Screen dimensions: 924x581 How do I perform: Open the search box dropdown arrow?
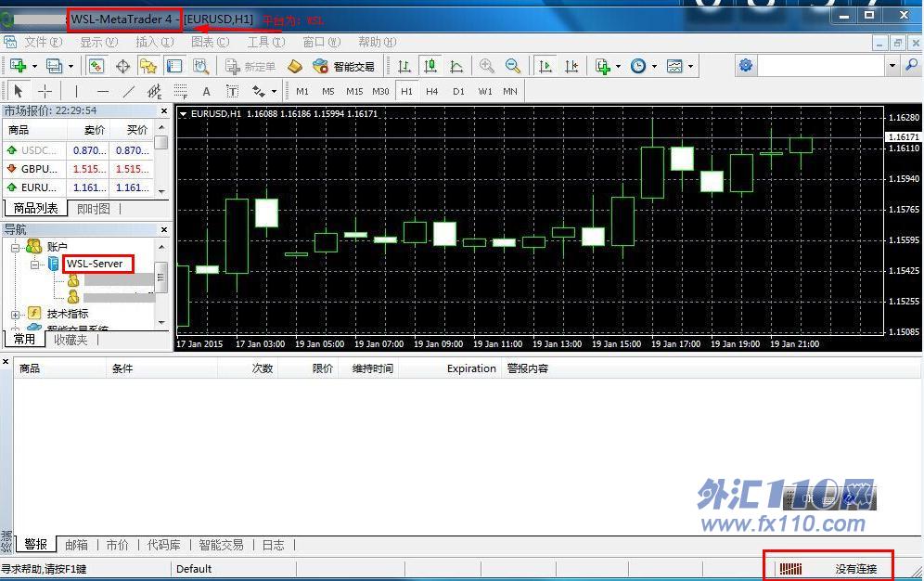(x=892, y=65)
